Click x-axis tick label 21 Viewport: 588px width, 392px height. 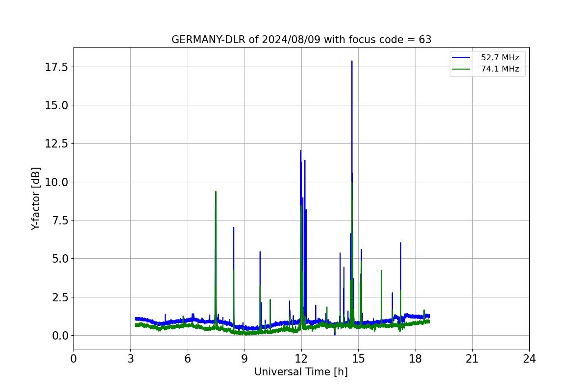tap(472, 359)
